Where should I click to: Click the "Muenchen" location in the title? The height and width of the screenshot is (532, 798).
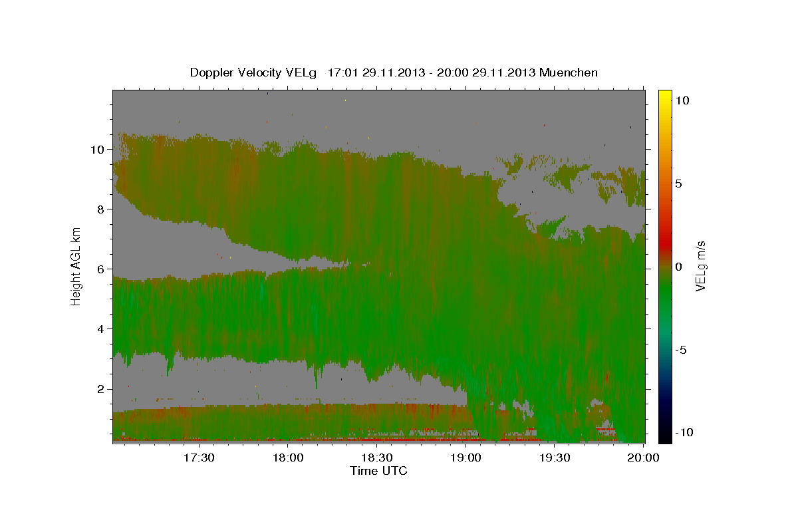tap(569, 72)
